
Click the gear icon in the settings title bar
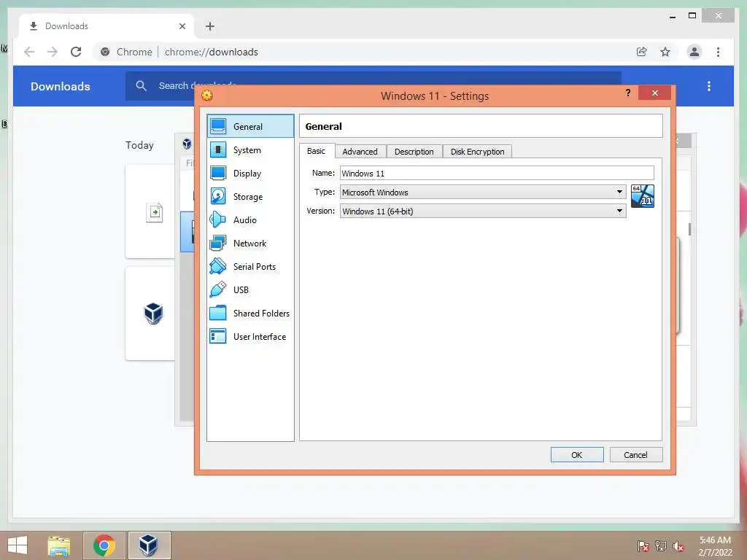206,96
